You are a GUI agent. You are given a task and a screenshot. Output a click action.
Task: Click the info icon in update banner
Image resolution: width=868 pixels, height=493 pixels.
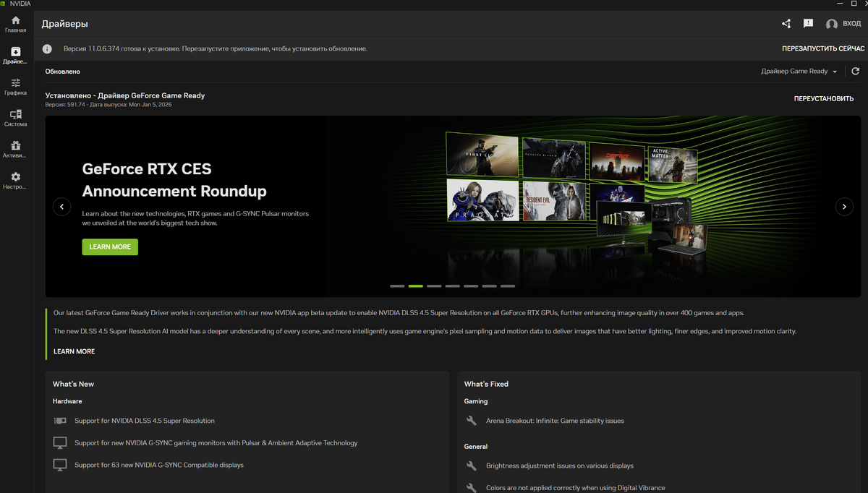coord(47,48)
